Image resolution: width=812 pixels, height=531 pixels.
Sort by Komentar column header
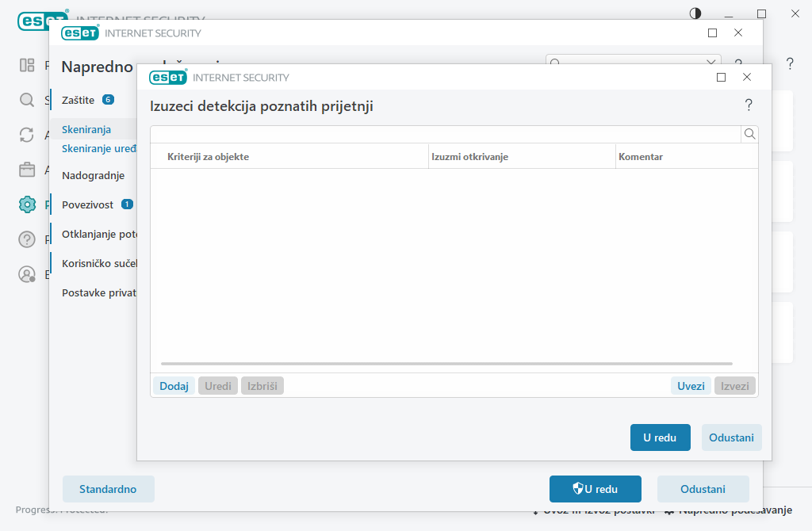641,157
